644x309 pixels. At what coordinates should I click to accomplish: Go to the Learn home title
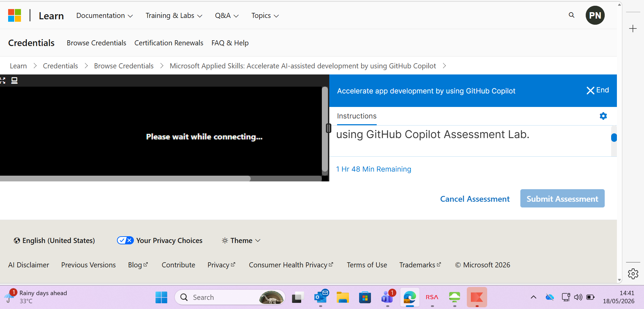coord(51,16)
